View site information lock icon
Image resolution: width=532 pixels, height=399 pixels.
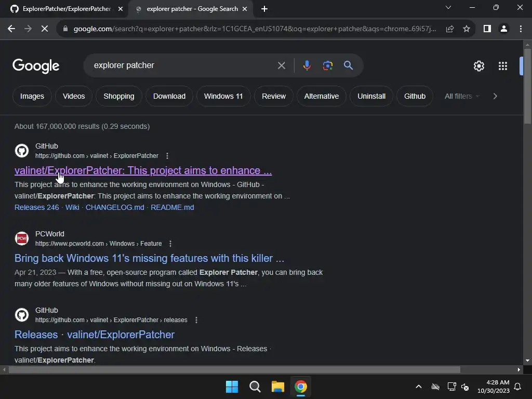[x=65, y=29]
